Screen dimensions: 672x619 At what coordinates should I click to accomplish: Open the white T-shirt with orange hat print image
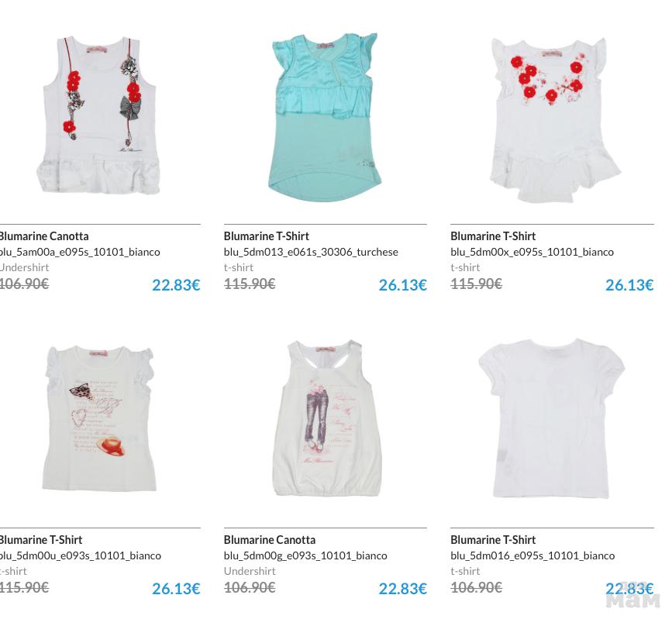[99, 419]
